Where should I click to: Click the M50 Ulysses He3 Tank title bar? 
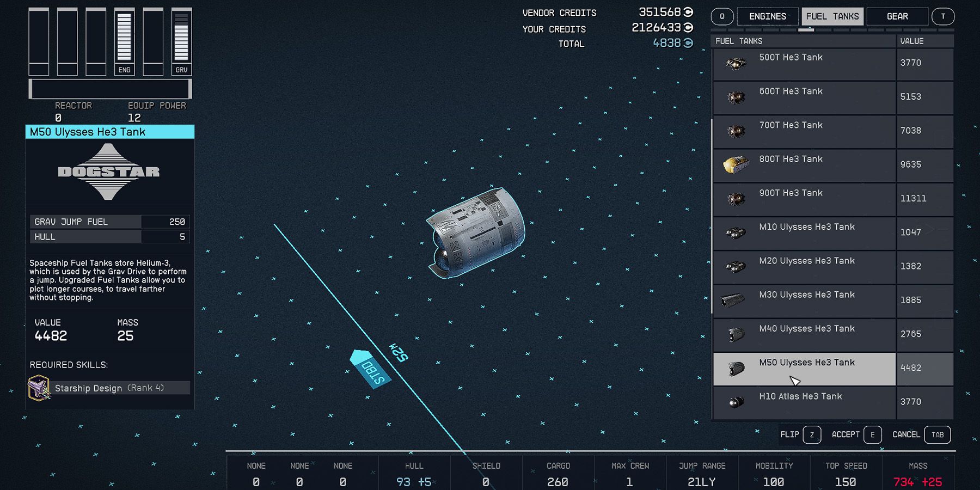pos(110,132)
